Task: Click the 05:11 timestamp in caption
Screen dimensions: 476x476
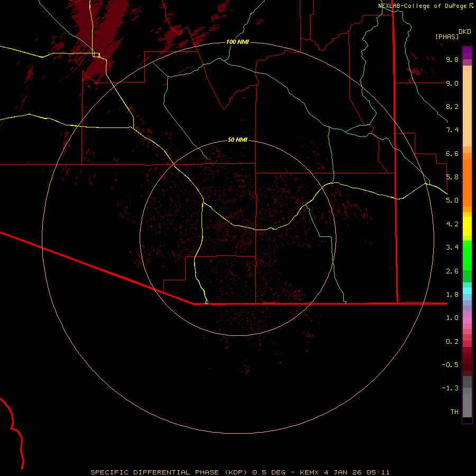Action: click(x=378, y=472)
